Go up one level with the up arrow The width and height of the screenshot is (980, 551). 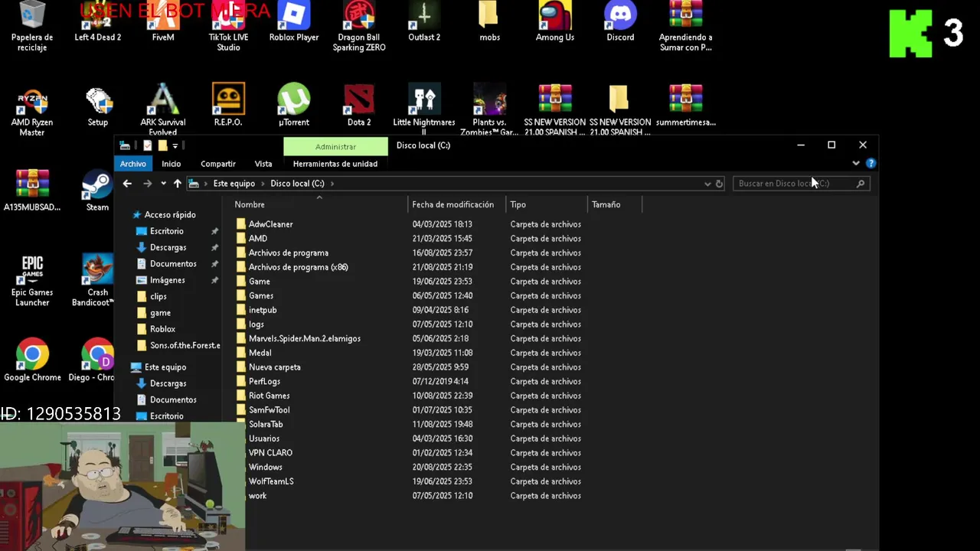(177, 184)
